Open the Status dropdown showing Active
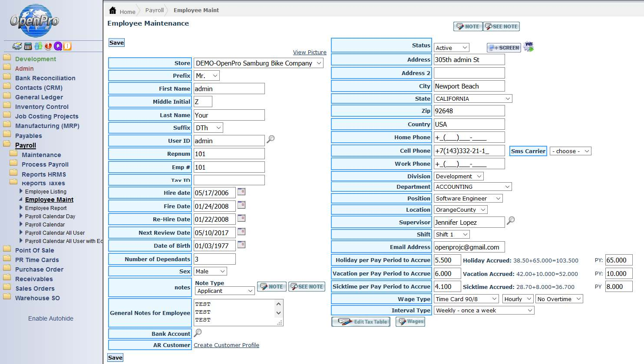644x364 pixels. point(451,48)
